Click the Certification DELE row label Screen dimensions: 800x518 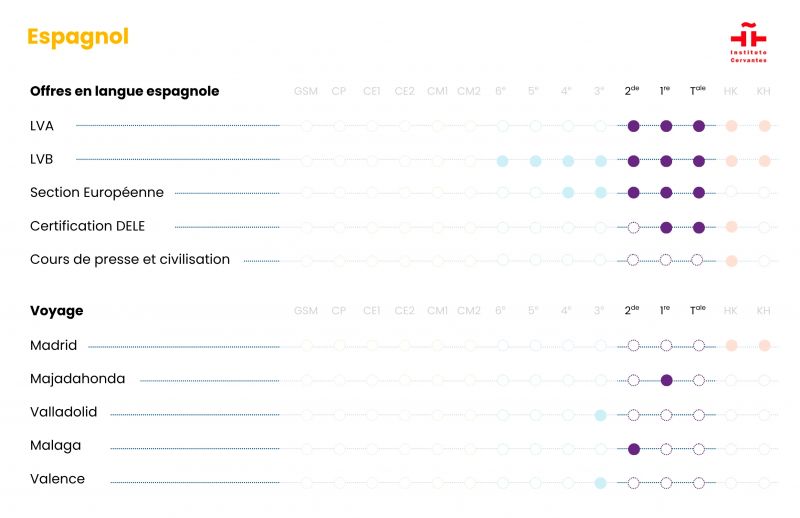(x=87, y=226)
